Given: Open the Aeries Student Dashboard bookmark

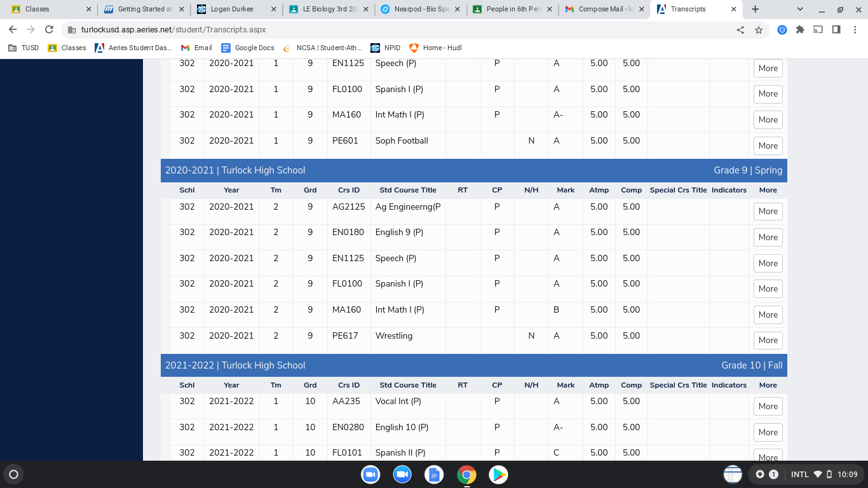Looking at the screenshot, I should pyautogui.click(x=133, y=48).
